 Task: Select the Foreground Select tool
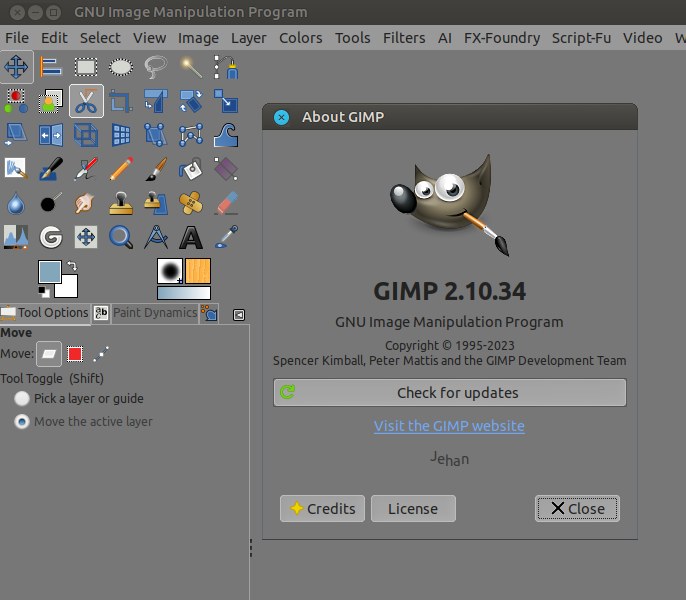51,101
